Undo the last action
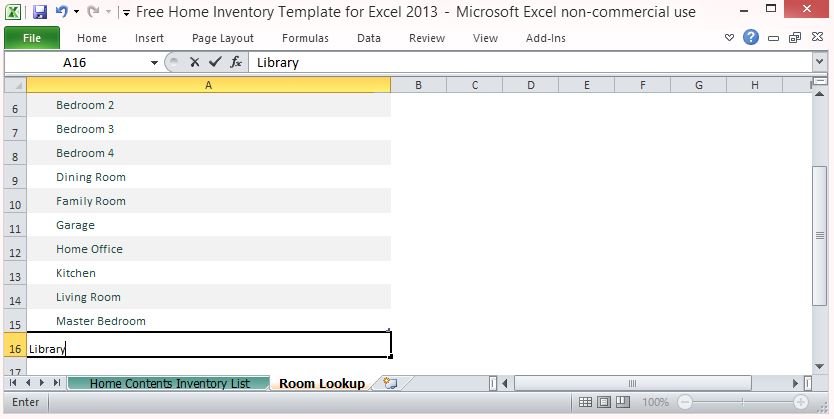Screen dimensions: 834x419 pos(61,11)
